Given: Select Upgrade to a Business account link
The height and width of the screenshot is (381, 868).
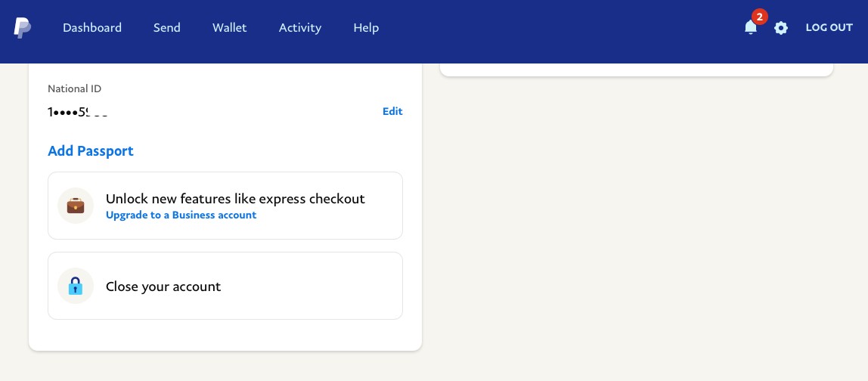Looking at the screenshot, I should pyautogui.click(x=181, y=215).
